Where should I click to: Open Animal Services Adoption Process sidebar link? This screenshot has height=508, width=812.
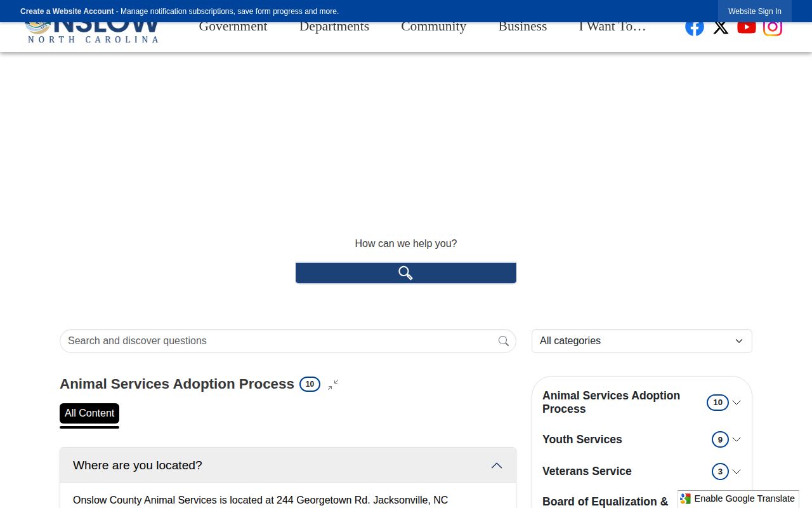tap(611, 402)
